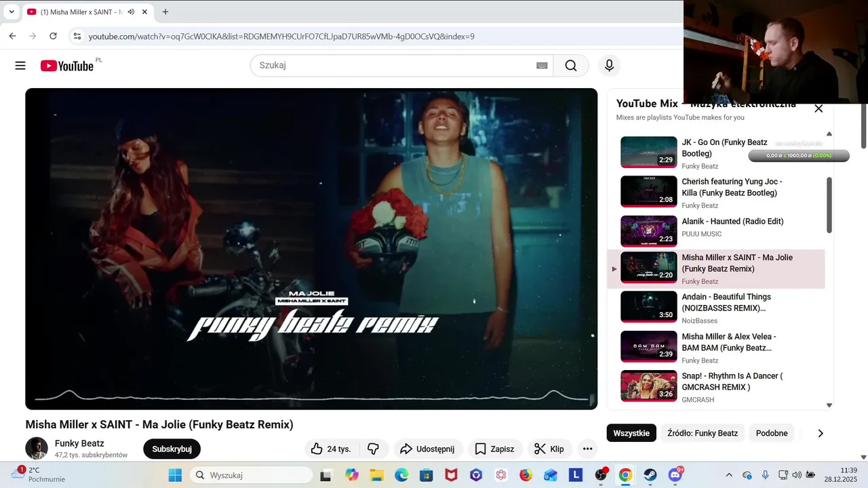Show hidden system tray icons

coord(729,475)
